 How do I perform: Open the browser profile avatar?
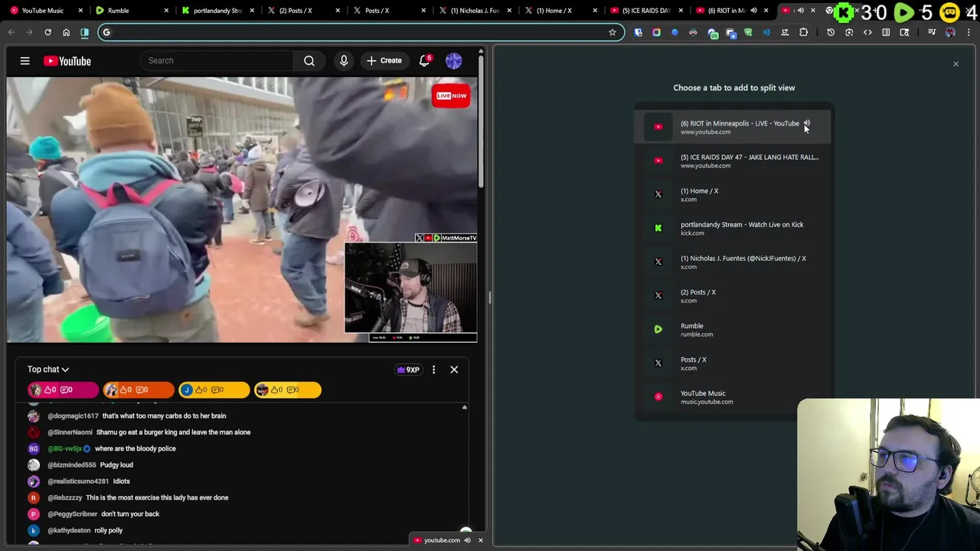(950, 32)
